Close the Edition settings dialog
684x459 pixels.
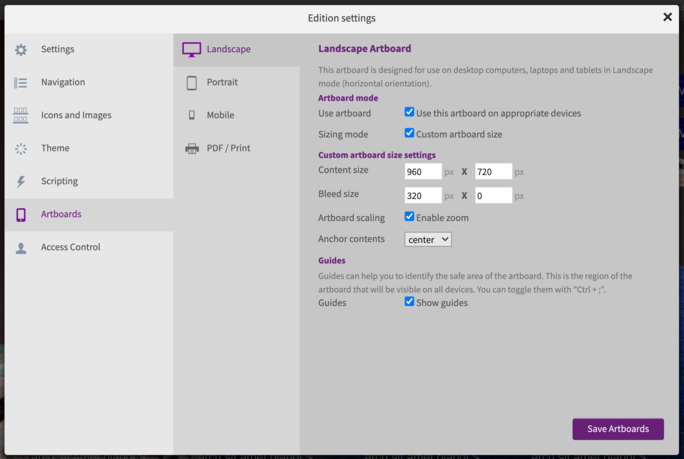[x=667, y=17]
